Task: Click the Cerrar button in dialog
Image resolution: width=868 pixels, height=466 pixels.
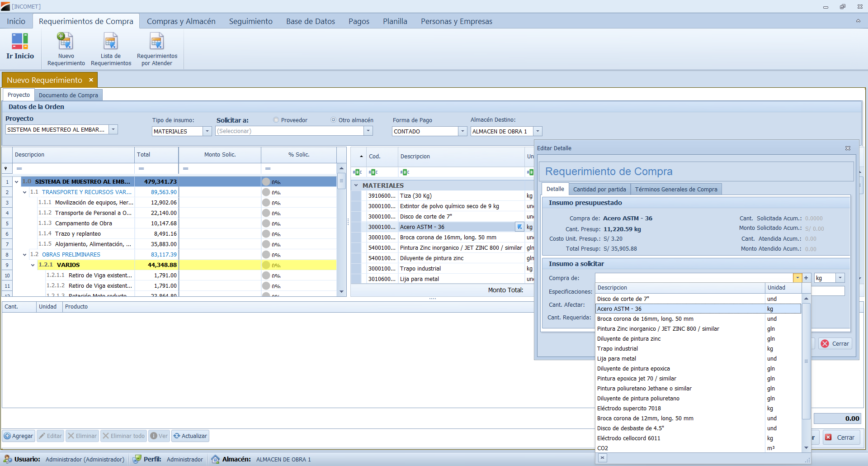Action: coord(835,344)
